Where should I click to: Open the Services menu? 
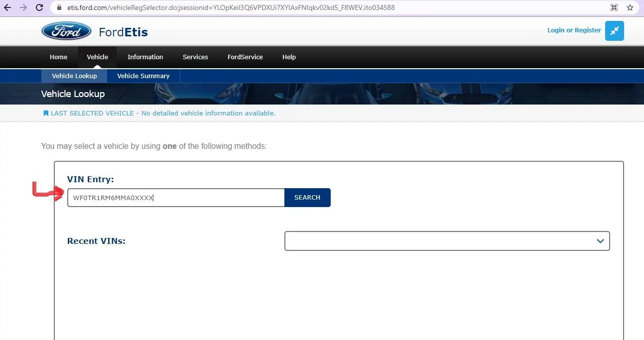[x=195, y=57]
